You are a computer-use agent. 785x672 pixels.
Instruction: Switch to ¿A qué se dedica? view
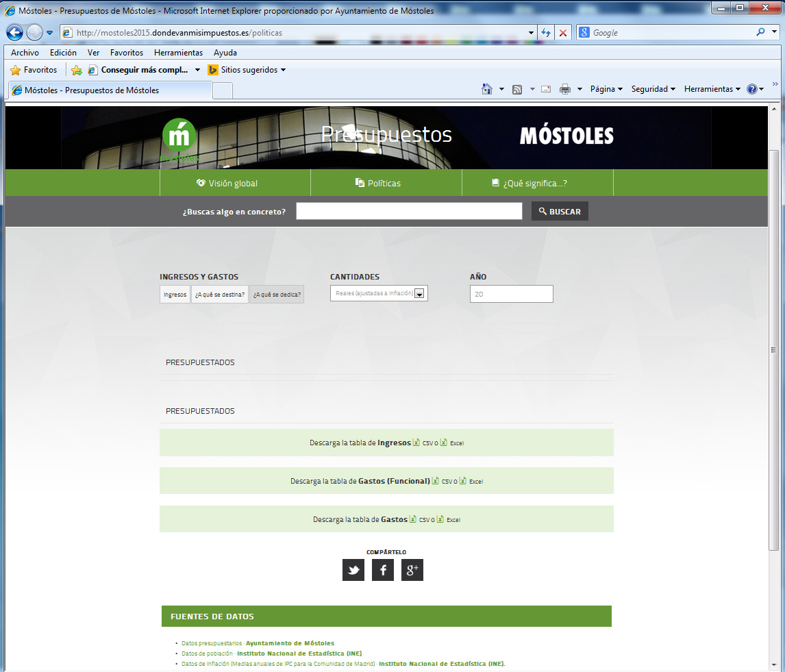point(277,295)
